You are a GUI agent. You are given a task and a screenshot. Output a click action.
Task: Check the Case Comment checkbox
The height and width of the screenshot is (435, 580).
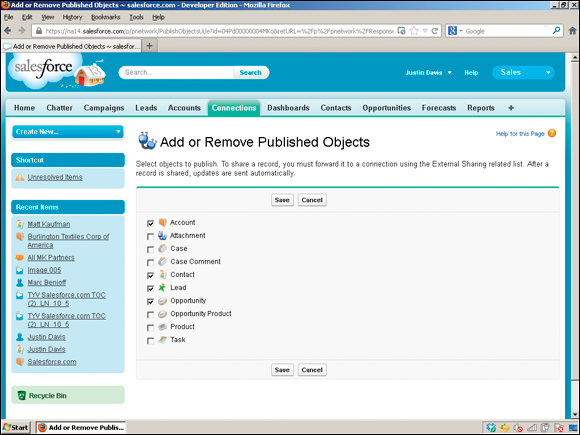point(150,263)
